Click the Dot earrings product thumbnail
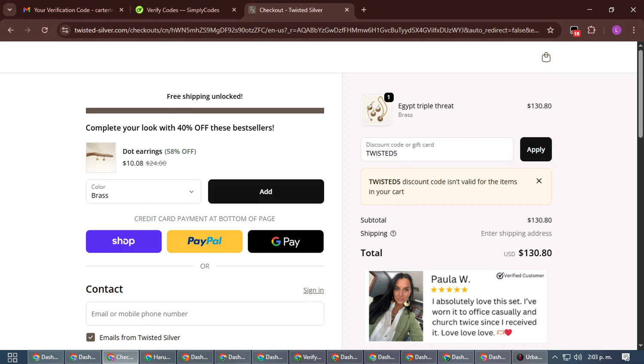644x364 pixels. (101, 157)
